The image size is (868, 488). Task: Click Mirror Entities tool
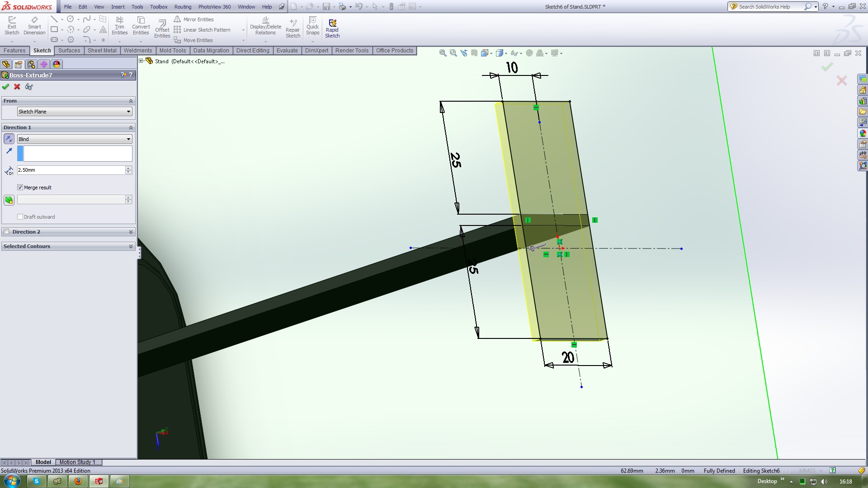[x=193, y=19]
